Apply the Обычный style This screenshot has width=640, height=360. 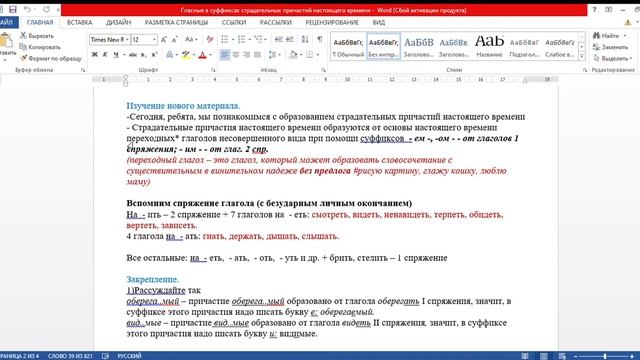348,47
